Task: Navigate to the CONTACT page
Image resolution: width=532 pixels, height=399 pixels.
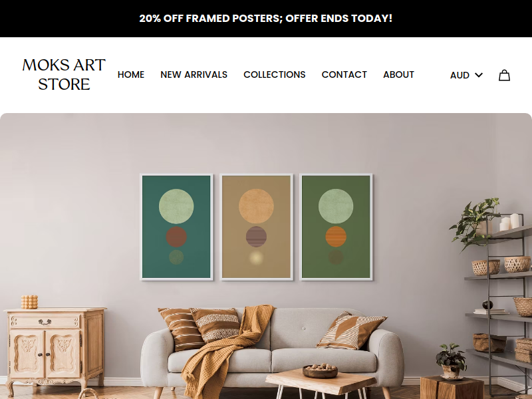Action: click(344, 74)
